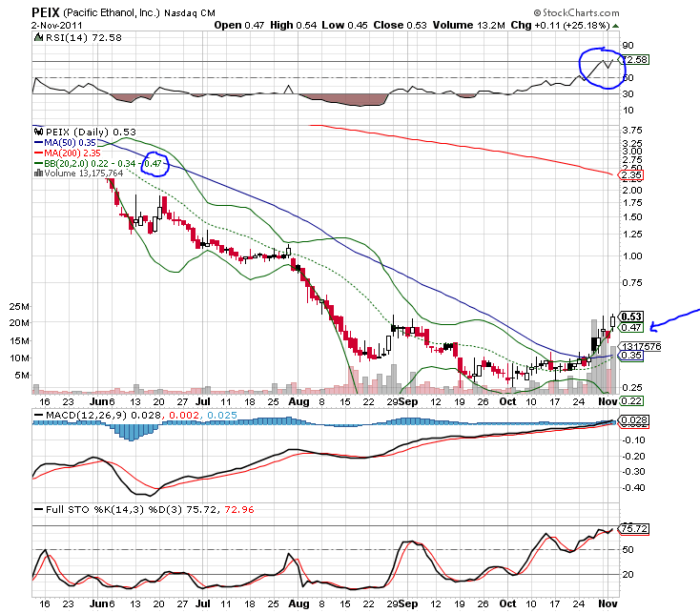Click the "MACD(12,26,9)" indicator label
This screenshot has height=613, width=700.
tap(86, 415)
